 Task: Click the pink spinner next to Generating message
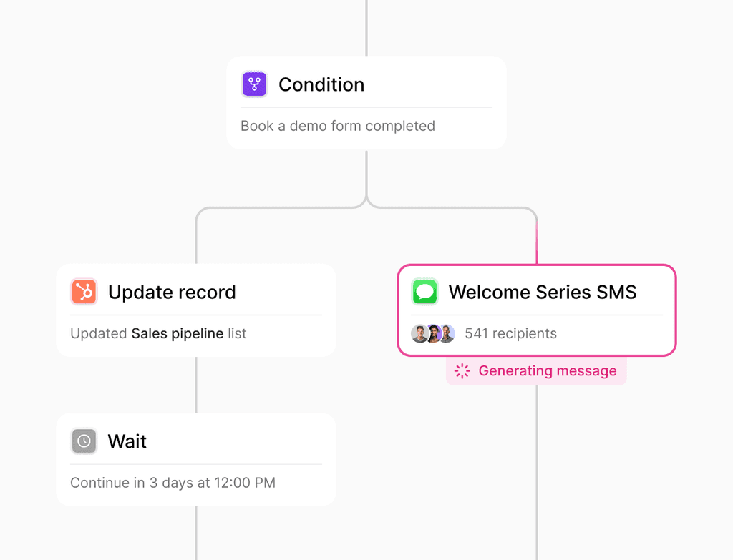[x=462, y=370]
